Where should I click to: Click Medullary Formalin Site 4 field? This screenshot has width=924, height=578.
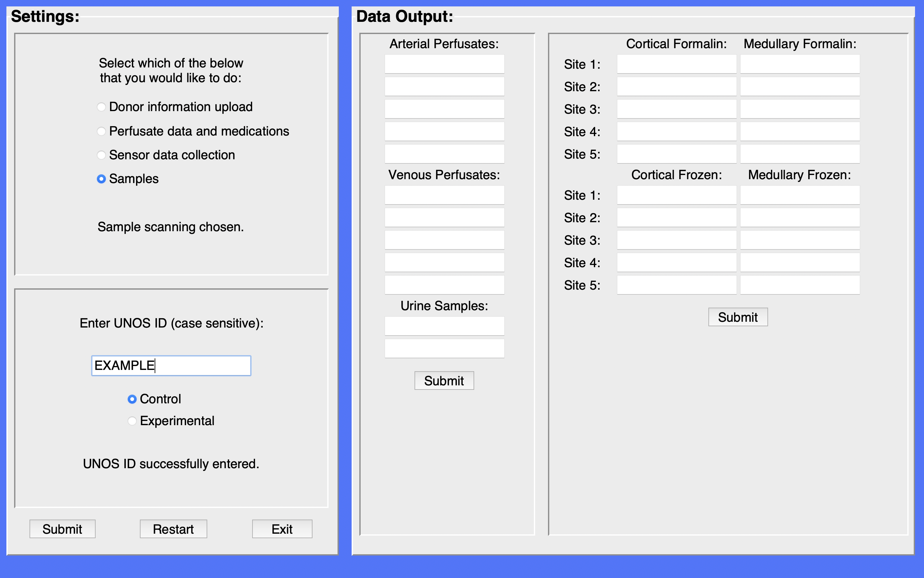800,132
